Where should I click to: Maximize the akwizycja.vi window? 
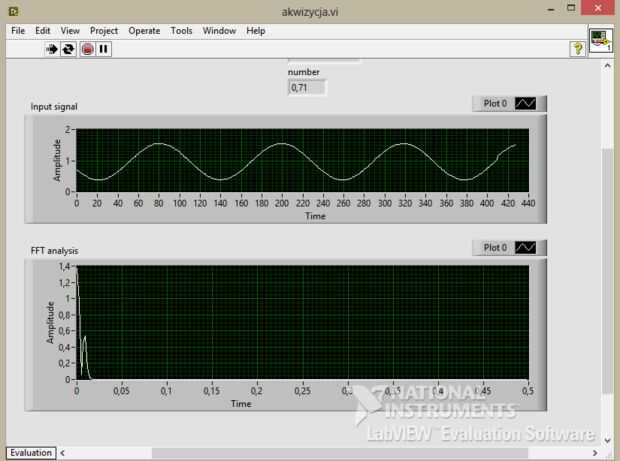[x=571, y=8]
